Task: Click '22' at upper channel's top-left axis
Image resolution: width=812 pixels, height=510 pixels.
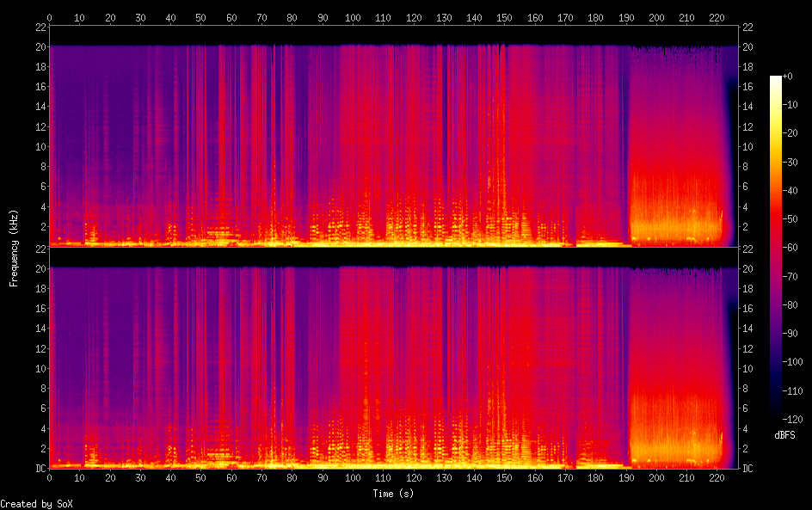Action: (x=41, y=27)
